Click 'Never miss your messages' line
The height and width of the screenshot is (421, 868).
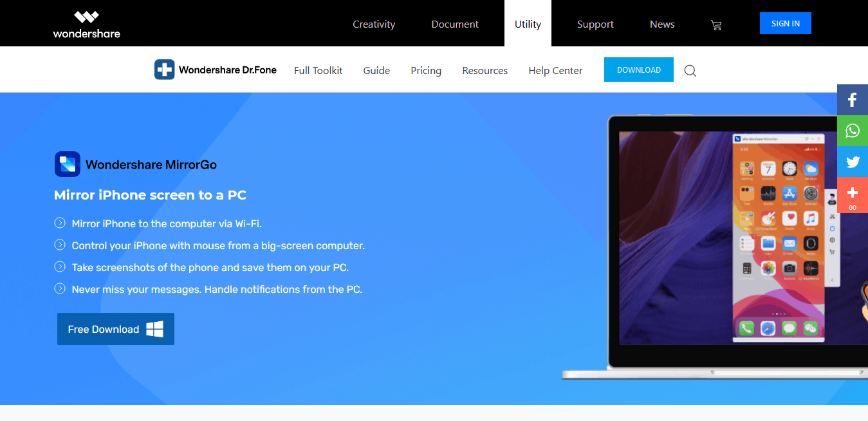(x=217, y=290)
